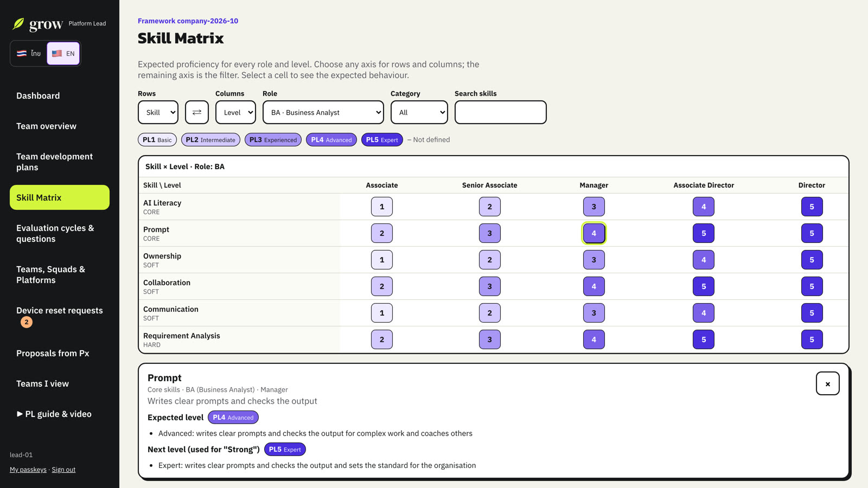Screen dimensions: 868x488
Task: Select AI Literacy Associate level cell
Action: [x=382, y=207]
